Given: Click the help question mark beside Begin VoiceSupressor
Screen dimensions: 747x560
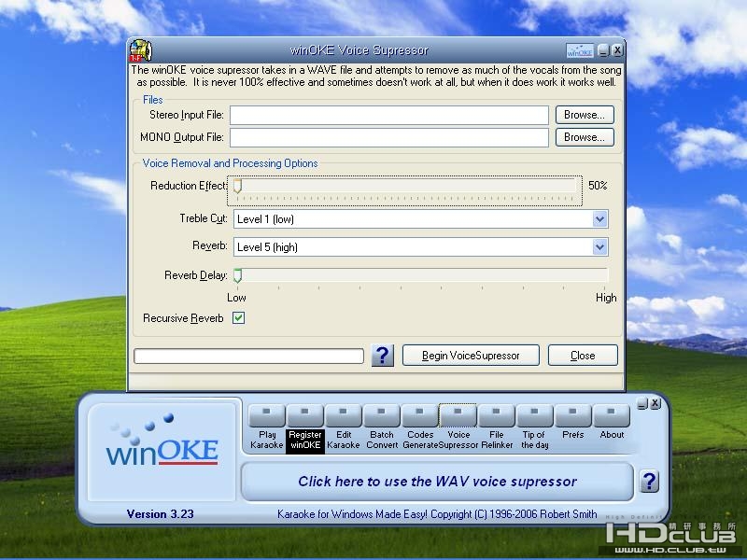Looking at the screenshot, I should click(x=383, y=356).
